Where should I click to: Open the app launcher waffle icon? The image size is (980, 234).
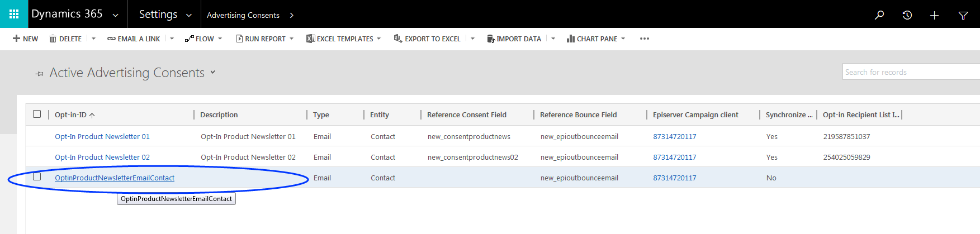pyautogui.click(x=14, y=14)
